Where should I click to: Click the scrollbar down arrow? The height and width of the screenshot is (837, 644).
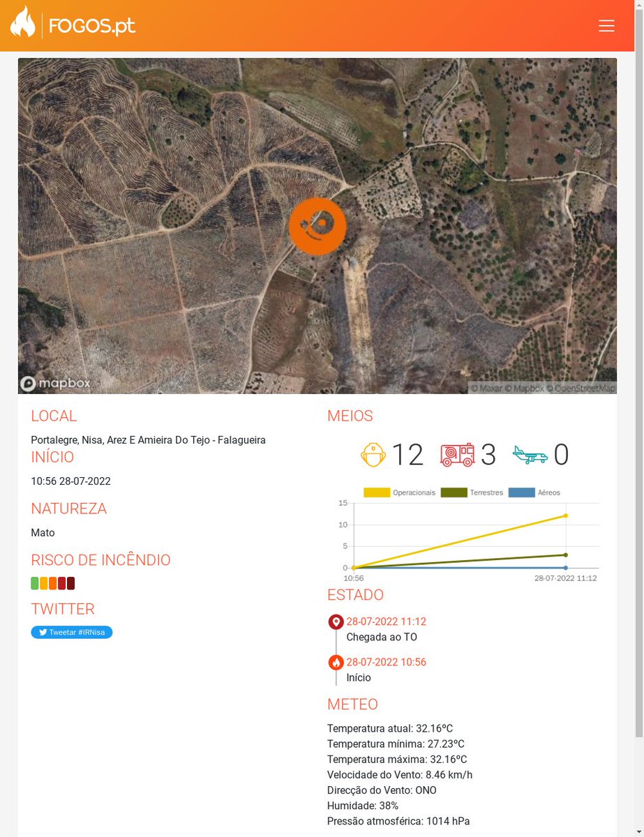coord(638,831)
